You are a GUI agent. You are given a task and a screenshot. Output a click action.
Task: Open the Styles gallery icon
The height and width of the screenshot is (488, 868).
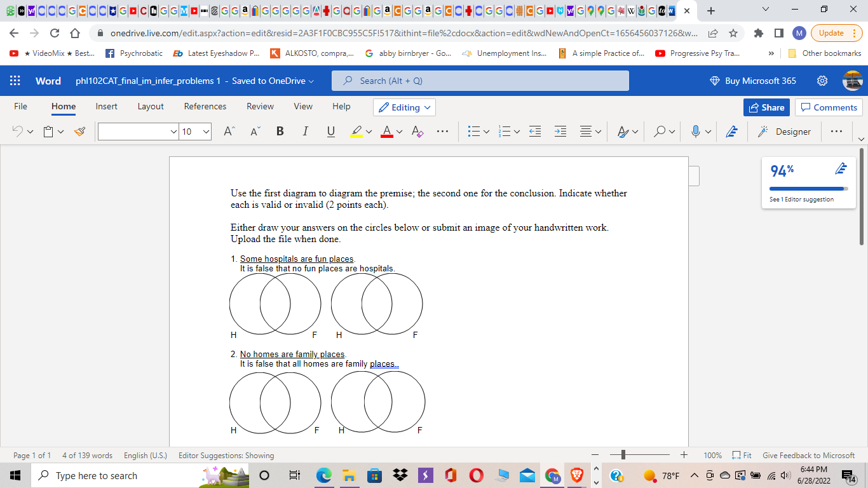point(623,132)
